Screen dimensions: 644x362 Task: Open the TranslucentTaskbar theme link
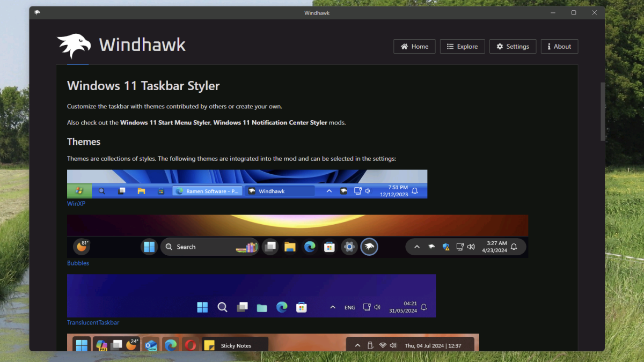93,323
